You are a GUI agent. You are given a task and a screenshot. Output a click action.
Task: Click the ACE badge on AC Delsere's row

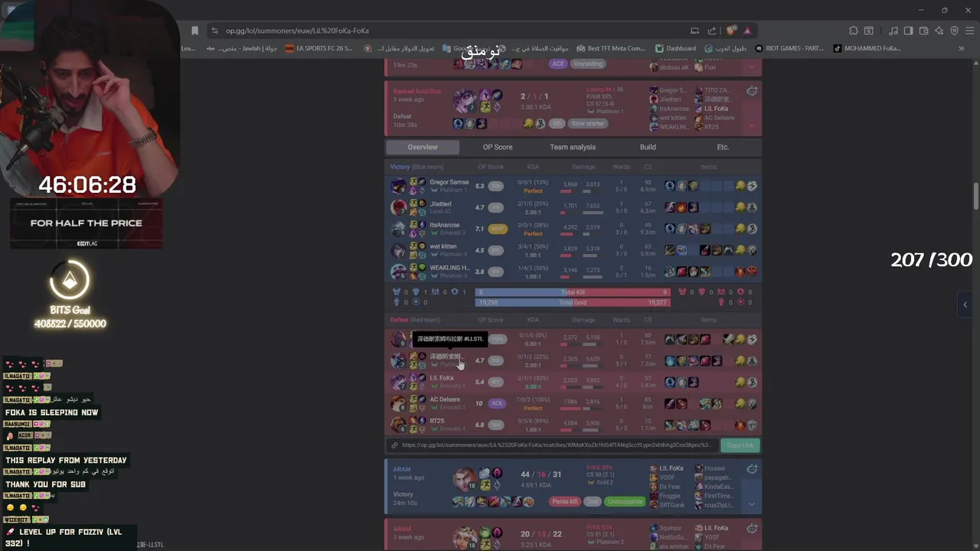coord(497,403)
